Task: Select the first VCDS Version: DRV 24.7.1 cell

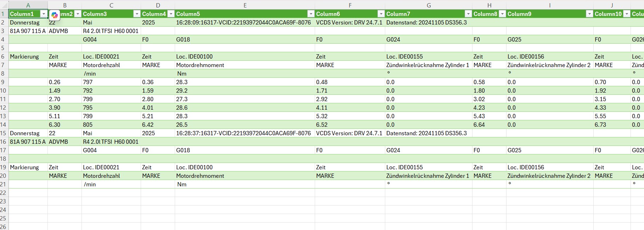Action: [x=349, y=22]
